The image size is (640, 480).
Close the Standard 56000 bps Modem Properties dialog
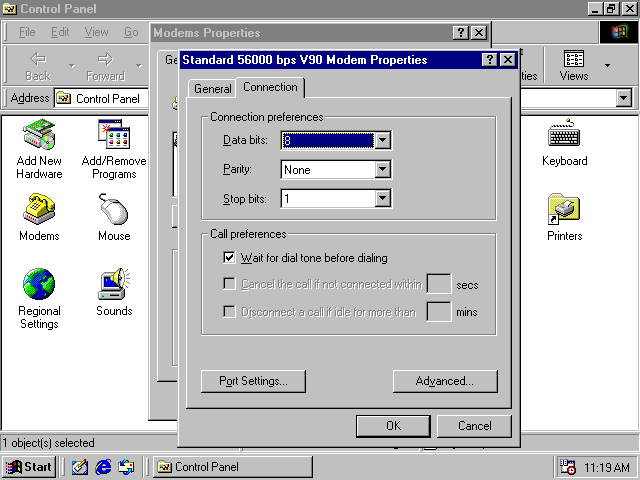[x=508, y=60]
